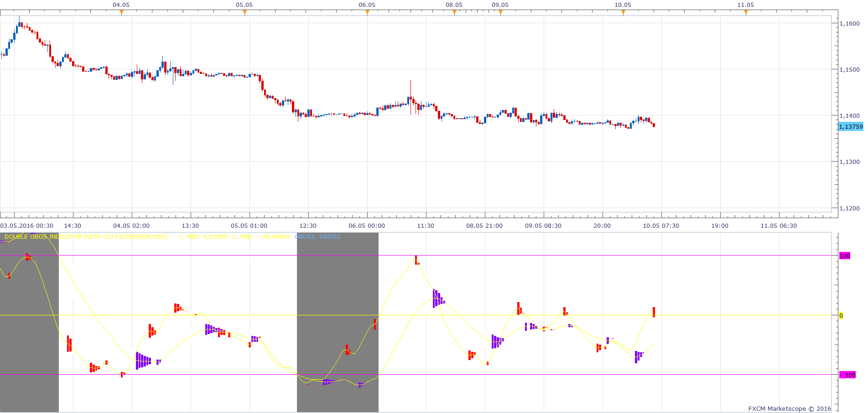
Task: Click the orange marker under 11.05
Action: (x=746, y=12)
